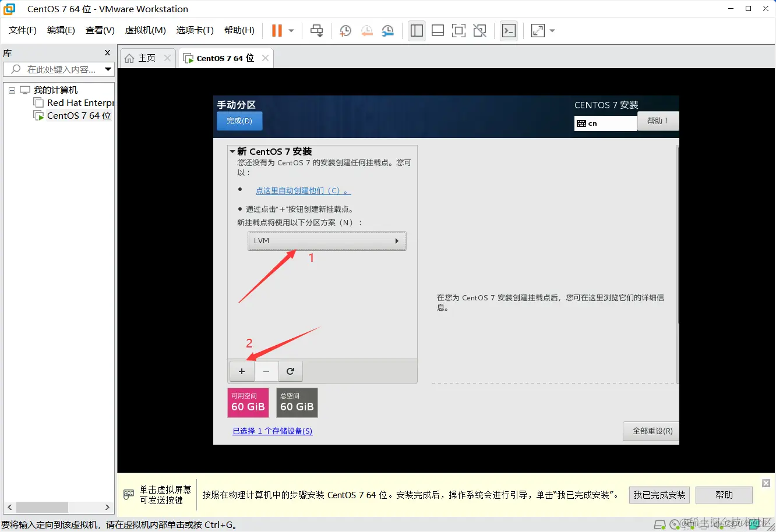Open the 选项卡(T) menu
This screenshot has height=532, width=776.
(195, 30)
